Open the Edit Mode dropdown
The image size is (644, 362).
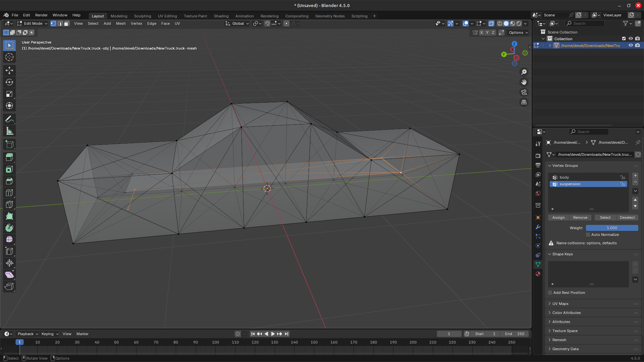coord(32,23)
